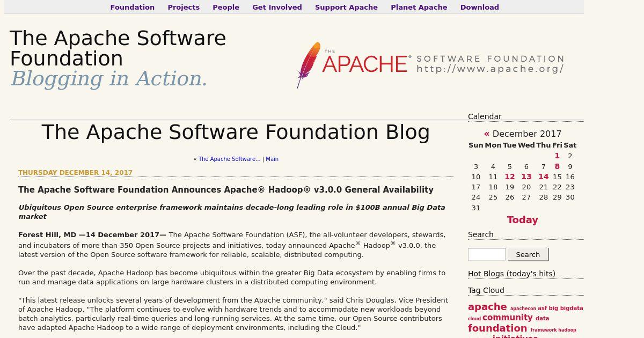Open the Foundation menu item
The image size is (644, 338).
pos(132,7)
